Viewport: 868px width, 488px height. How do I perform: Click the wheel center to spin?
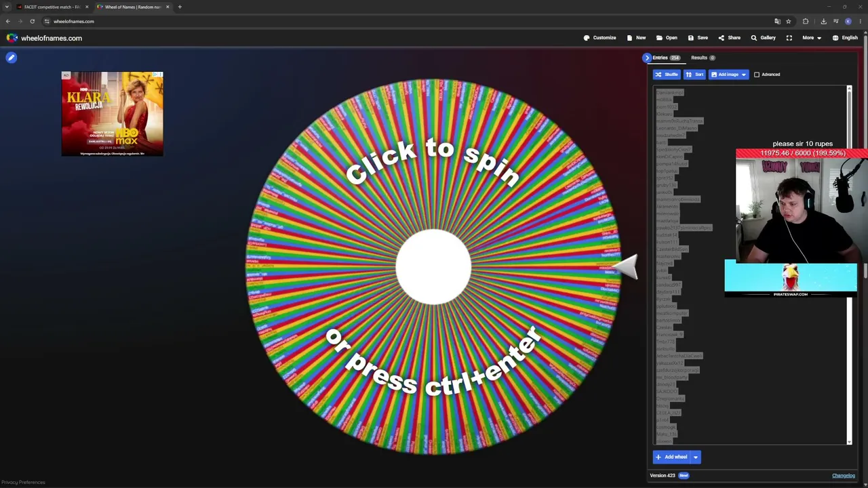click(433, 266)
